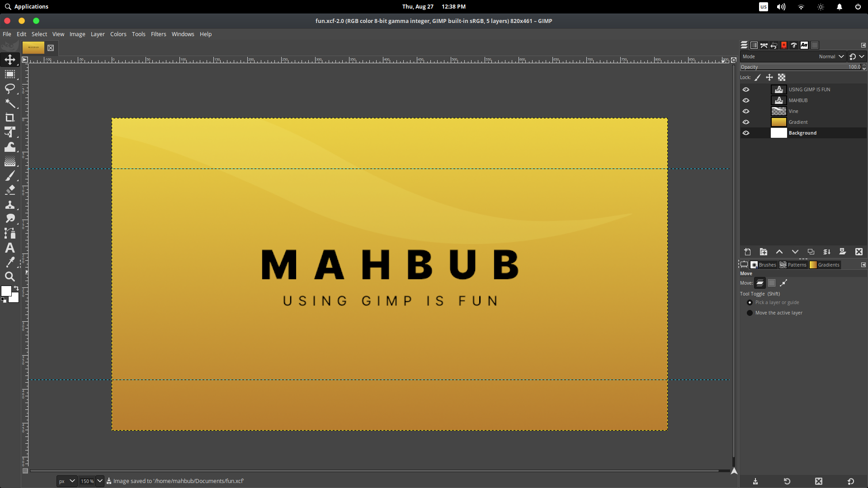
Task: Select the Clone stamp tool
Action: click(10, 205)
